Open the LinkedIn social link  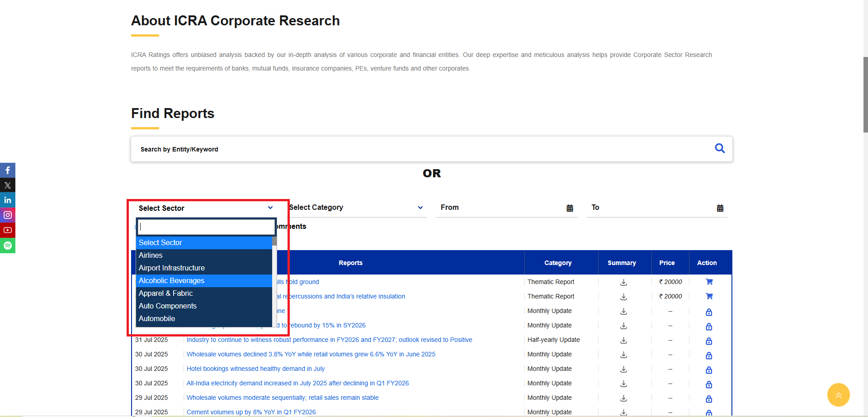pos(8,200)
